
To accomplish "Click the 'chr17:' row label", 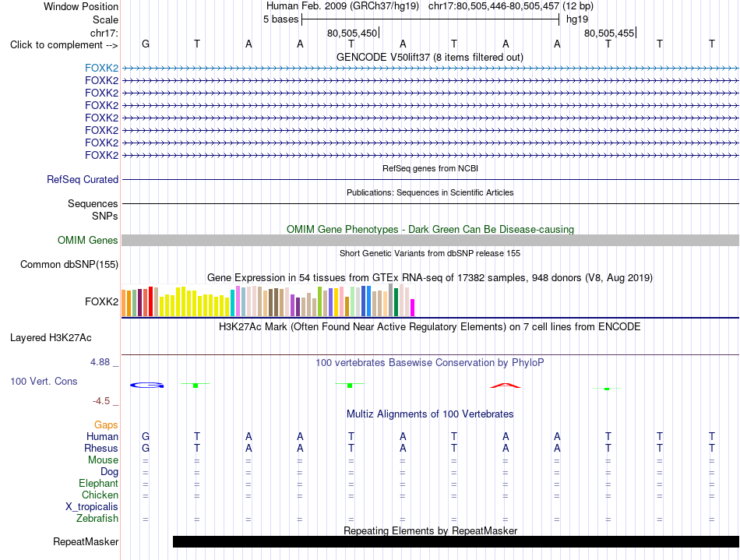I will pyautogui.click(x=104, y=33).
